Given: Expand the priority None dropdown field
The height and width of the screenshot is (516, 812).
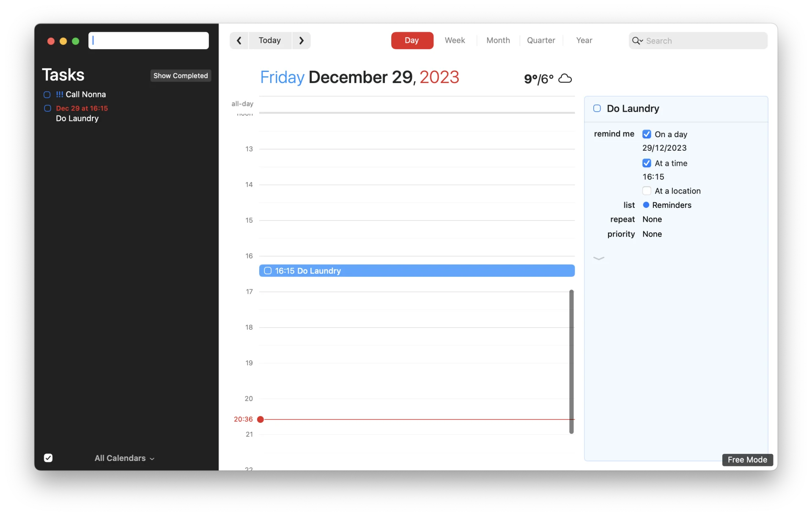Looking at the screenshot, I should 652,233.
